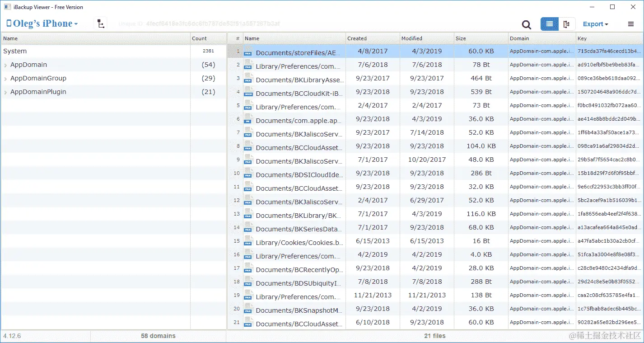This screenshot has height=343, width=644.
Task: Click file icon of Documents/BKSnapshotM row
Action: (248, 309)
